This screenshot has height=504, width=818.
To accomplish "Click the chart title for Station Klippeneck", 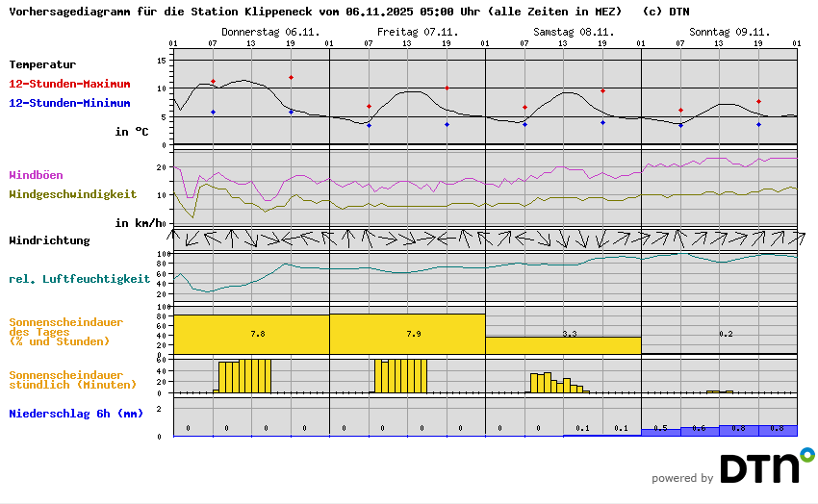I will pos(316,12).
